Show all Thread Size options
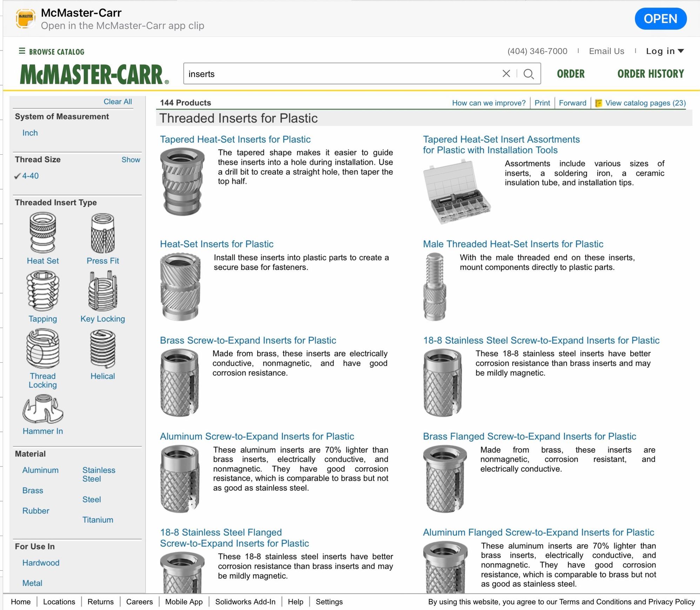 (x=131, y=160)
